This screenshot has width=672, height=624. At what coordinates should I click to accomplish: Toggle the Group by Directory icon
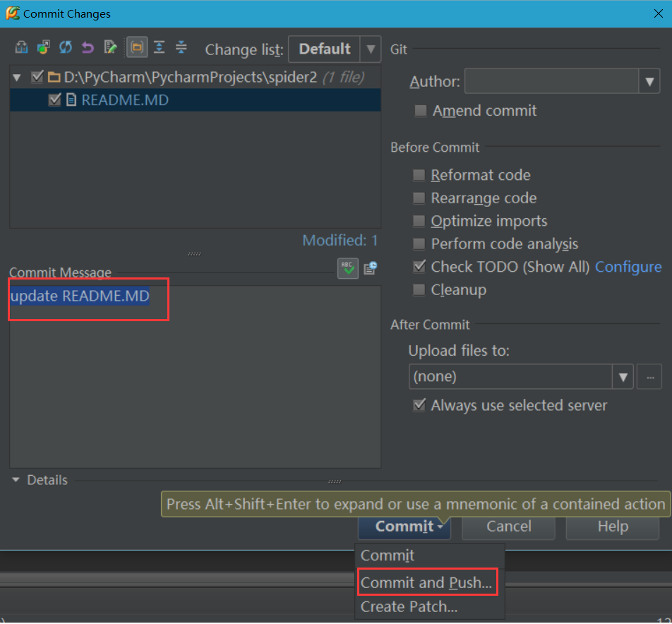(137, 47)
